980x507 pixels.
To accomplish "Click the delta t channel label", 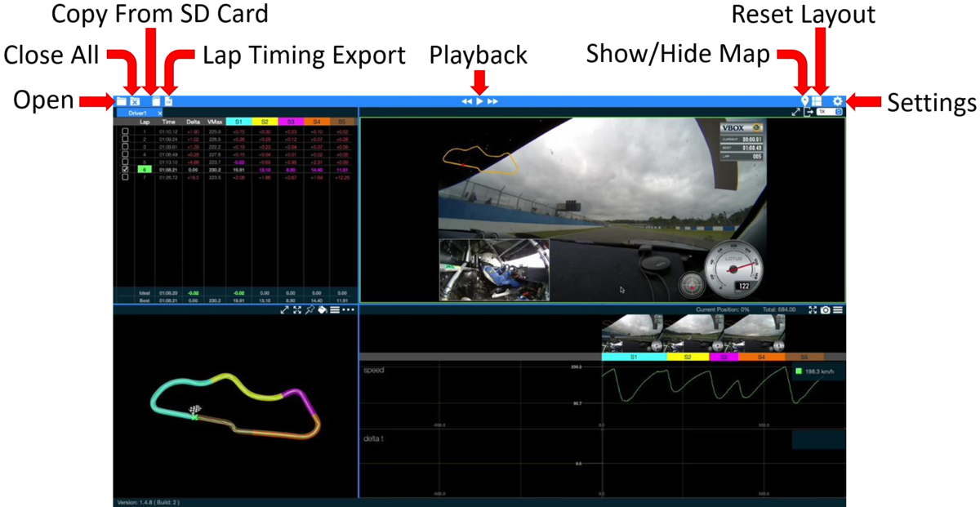I will pyautogui.click(x=375, y=438).
